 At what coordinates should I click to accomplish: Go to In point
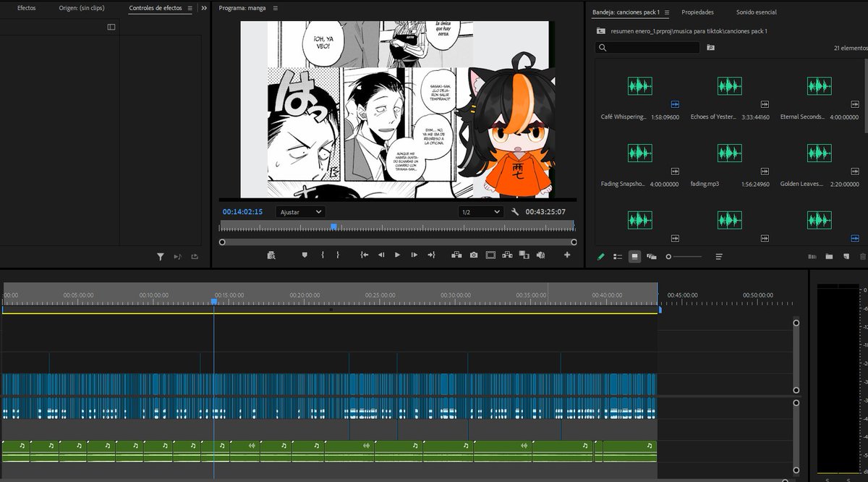(x=364, y=255)
